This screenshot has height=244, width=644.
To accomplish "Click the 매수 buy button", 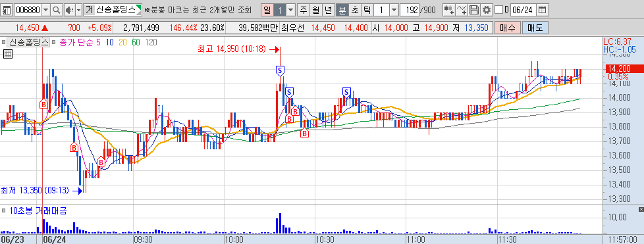I will pyautogui.click(x=508, y=28).
